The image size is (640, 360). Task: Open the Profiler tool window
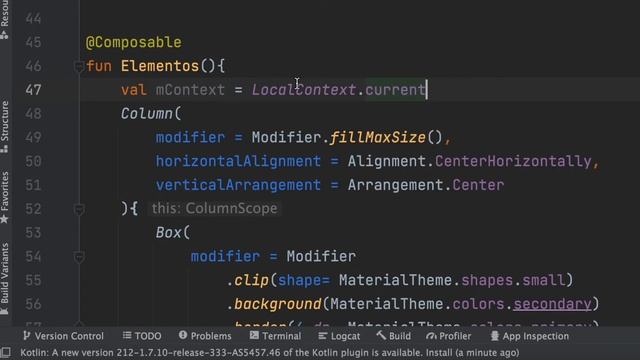449,336
